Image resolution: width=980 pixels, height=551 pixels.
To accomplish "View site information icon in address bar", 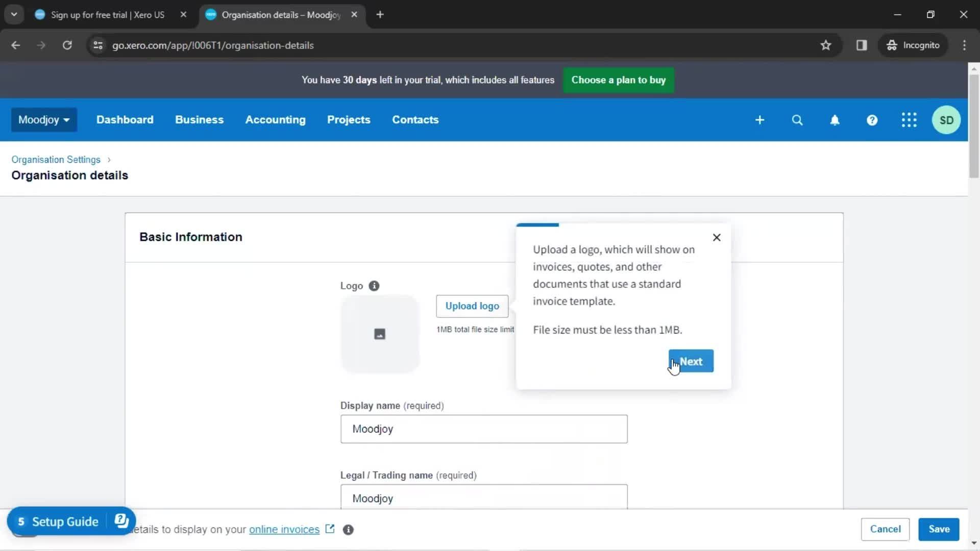I will [98, 45].
